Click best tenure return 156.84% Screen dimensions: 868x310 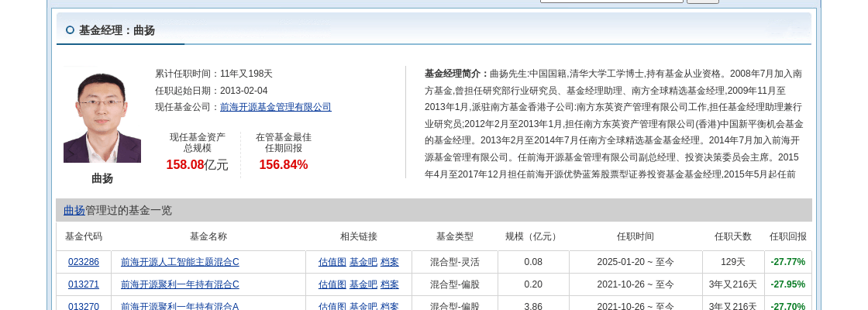[284, 165]
